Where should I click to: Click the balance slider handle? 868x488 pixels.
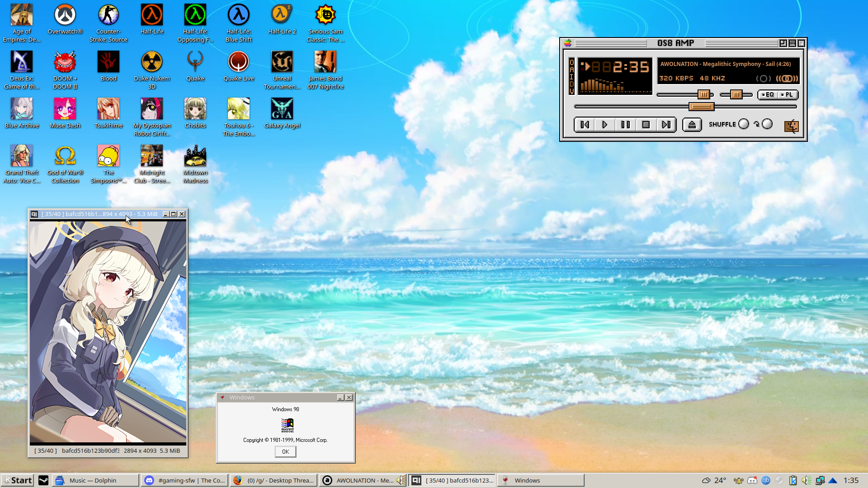point(736,94)
